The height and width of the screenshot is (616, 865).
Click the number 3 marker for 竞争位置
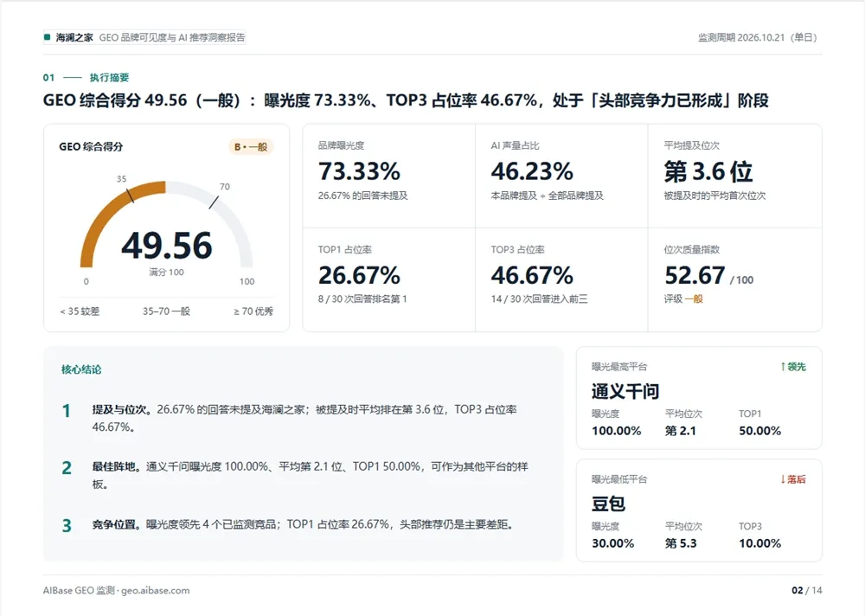(x=67, y=525)
